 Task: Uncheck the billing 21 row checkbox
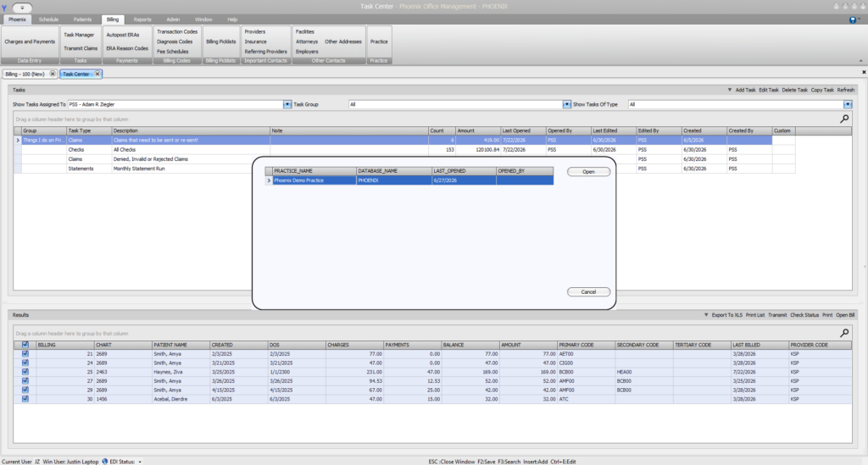25,354
